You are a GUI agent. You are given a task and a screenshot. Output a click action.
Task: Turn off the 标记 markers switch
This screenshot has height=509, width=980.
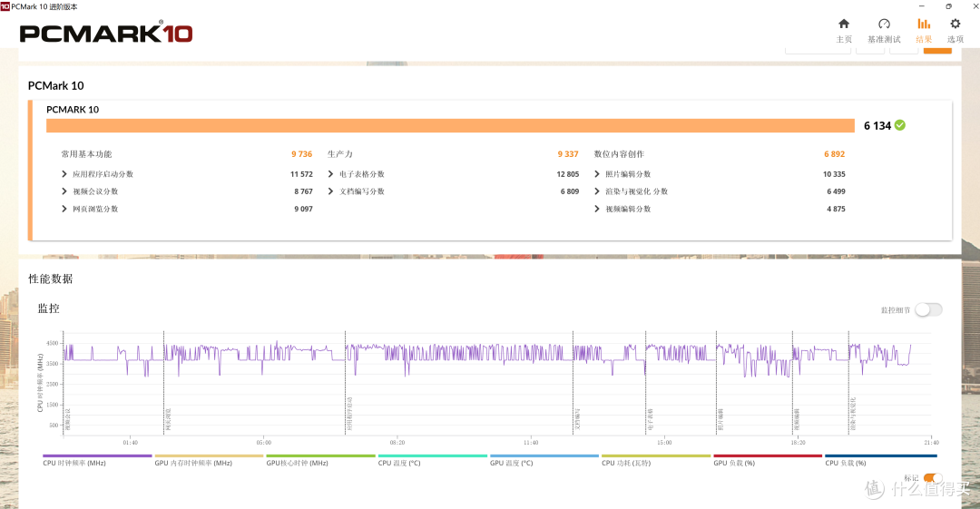[933, 478]
